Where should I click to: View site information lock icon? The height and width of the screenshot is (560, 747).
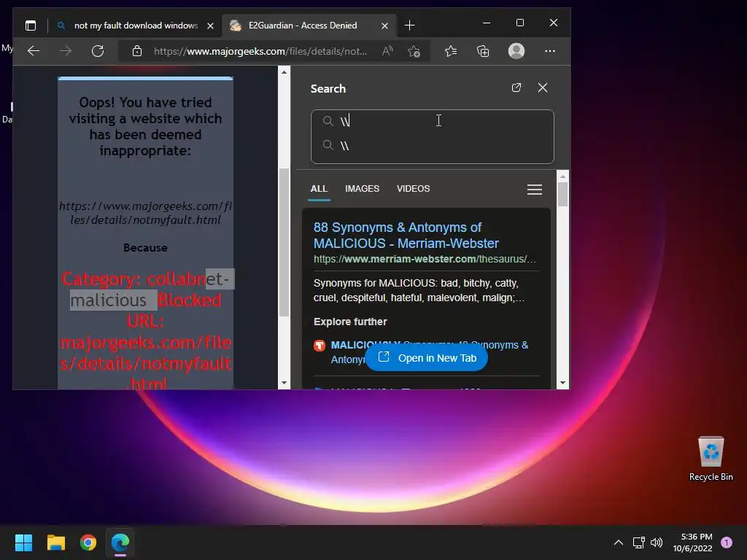(x=137, y=51)
